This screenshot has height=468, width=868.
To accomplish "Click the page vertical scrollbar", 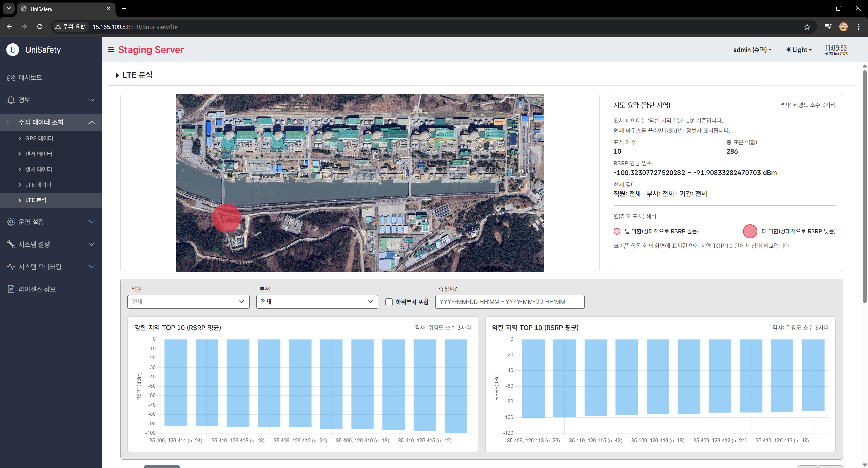I will (x=865, y=187).
